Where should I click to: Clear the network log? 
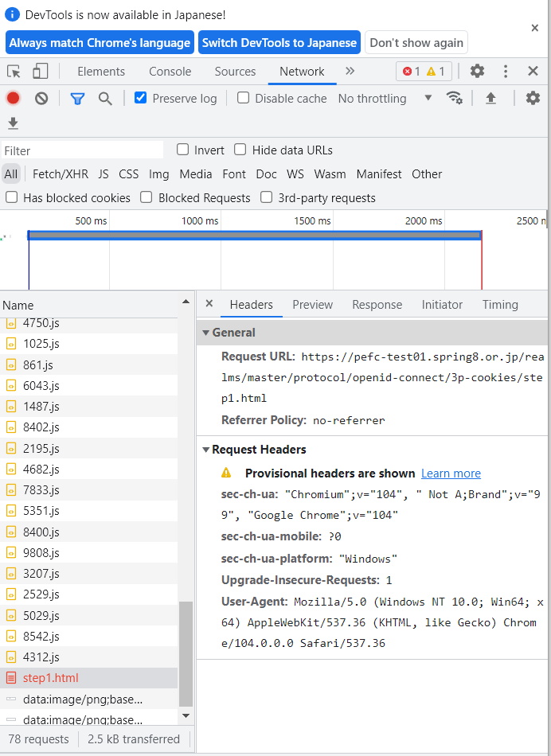[x=41, y=97]
